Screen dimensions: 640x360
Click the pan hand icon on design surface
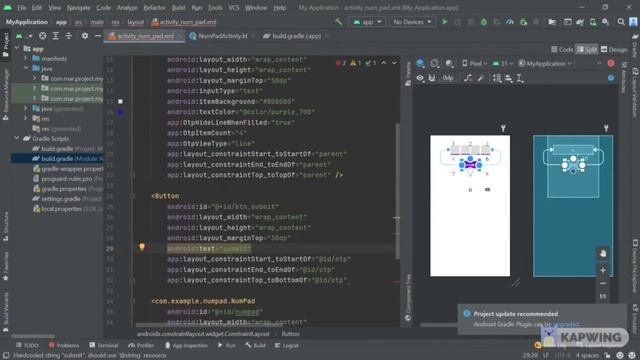pyautogui.click(x=603, y=253)
